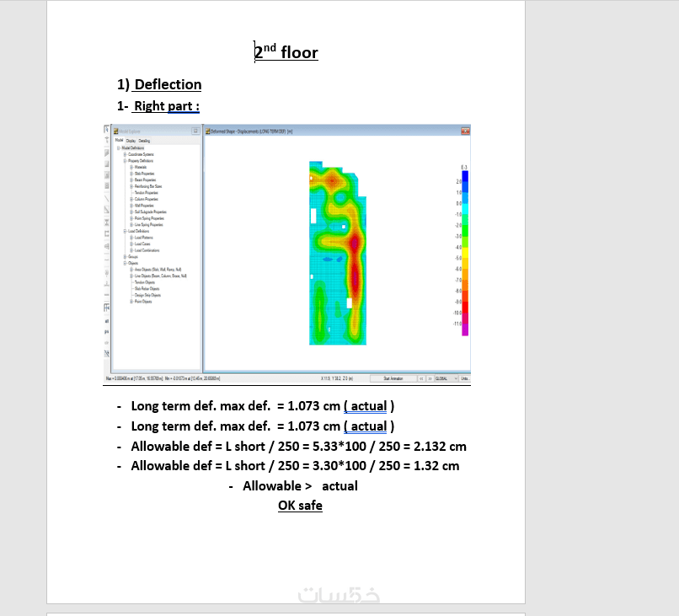Click the '1) Deflection' heading
The image size is (679, 616).
coord(159,84)
